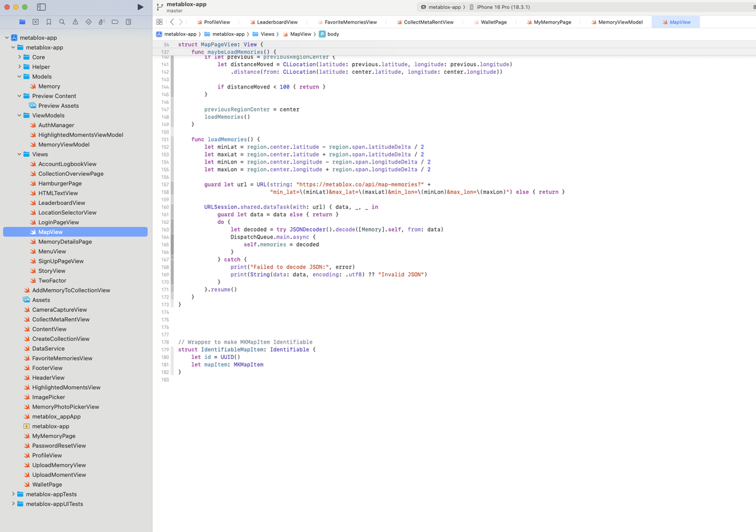Open the Report navigator
The height and width of the screenshot is (532, 756).
pyautogui.click(x=128, y=22)
